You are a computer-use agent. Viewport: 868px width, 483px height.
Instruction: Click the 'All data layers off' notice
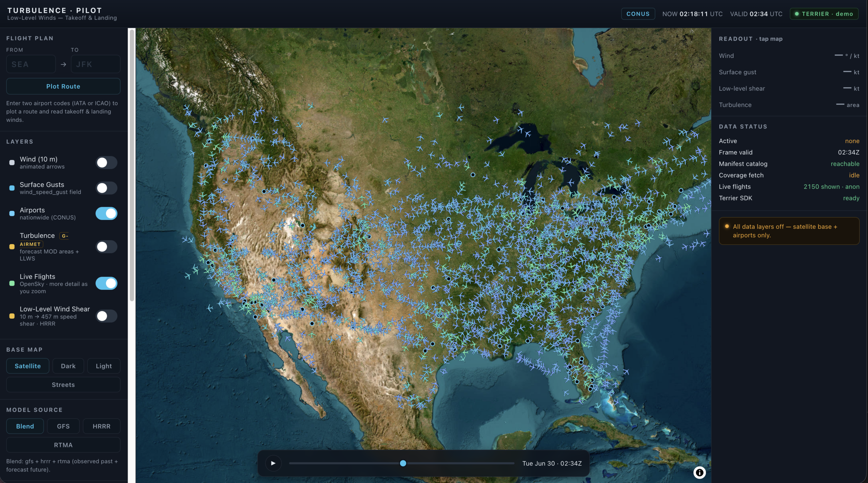[789, 231]
